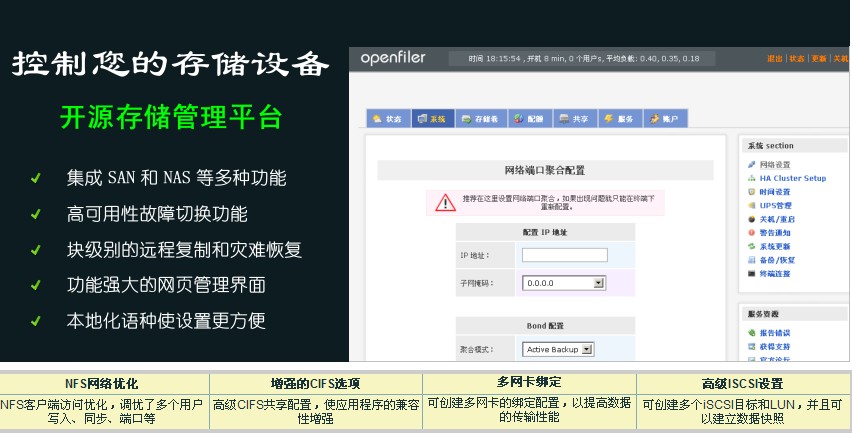Click the 功能强大的网页管理界面 bullet
The height and width of the screenshot is (442, 852).
click(166, 285)
